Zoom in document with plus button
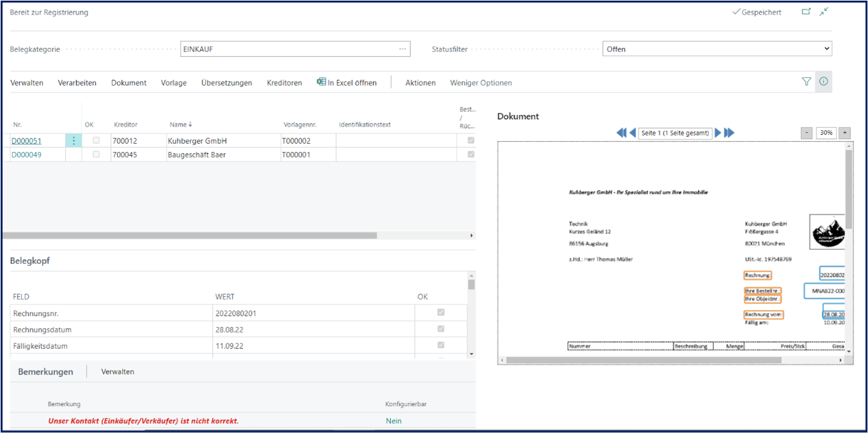 [x=844, y=133]
